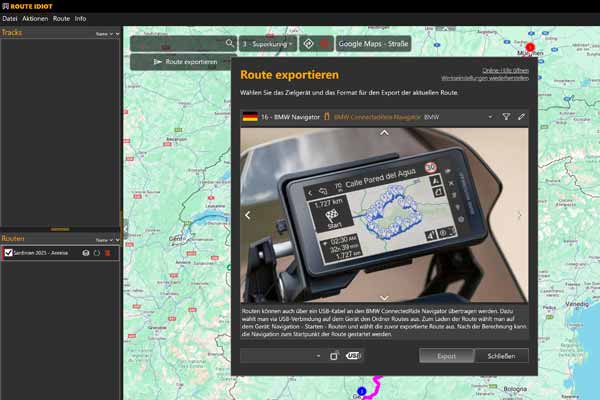Click the map search magnifier icon
The width and height of the screenshot is (600, 400).
(230, 43)
